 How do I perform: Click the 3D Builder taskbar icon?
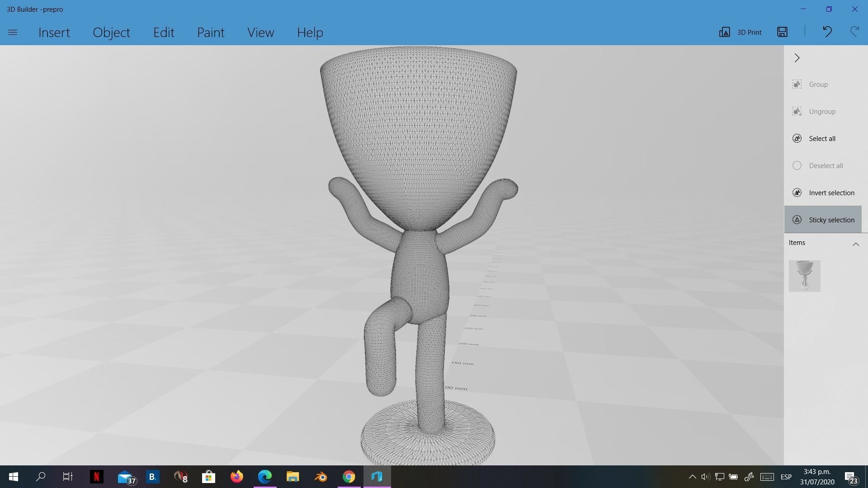[377, 477]
